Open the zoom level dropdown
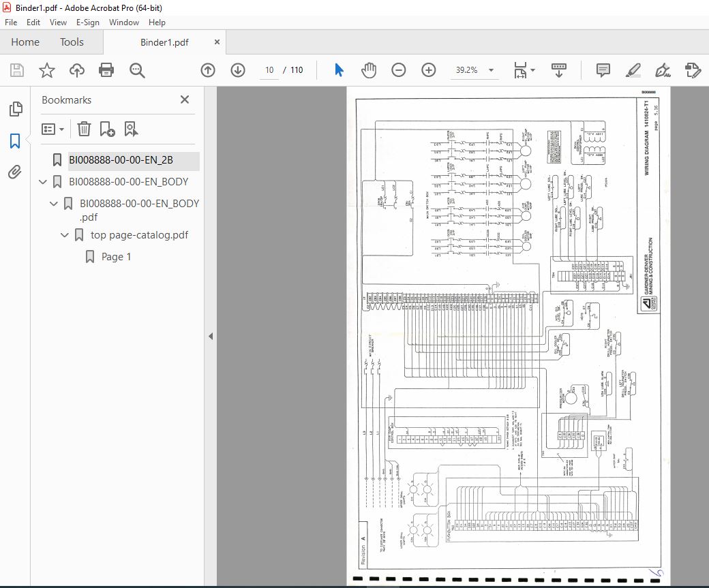 pos(491,70)
